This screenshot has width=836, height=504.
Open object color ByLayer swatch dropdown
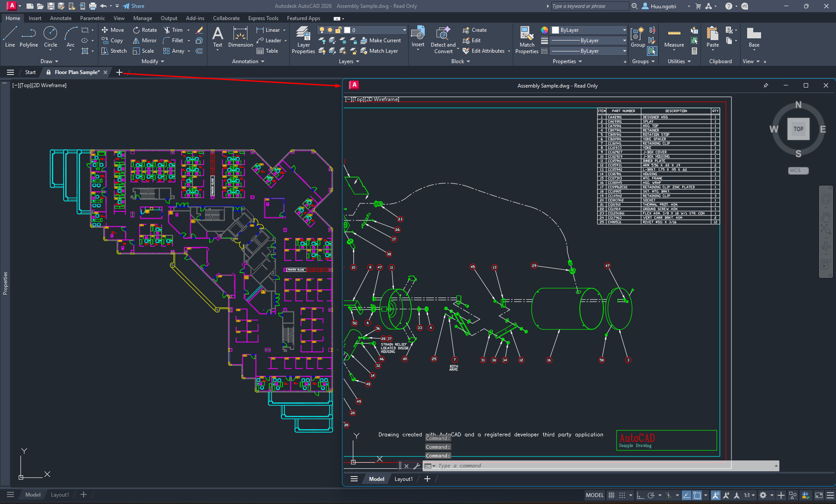624,30
